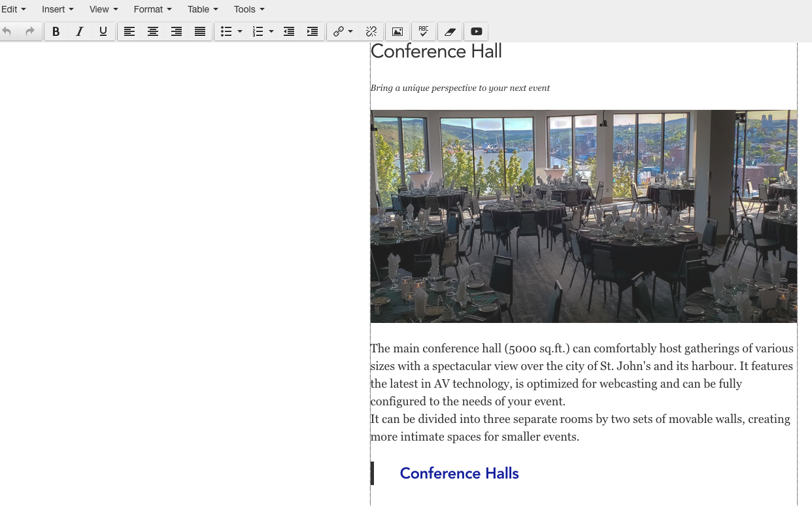Toggle underline formatting
This screenshot has width=812, height=506.
(103, 31)
